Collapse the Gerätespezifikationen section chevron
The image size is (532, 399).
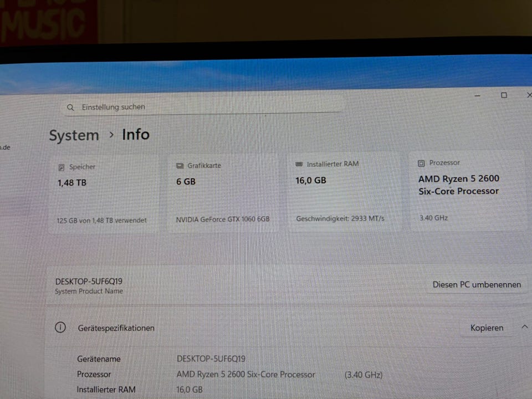[x=524, y=327]
